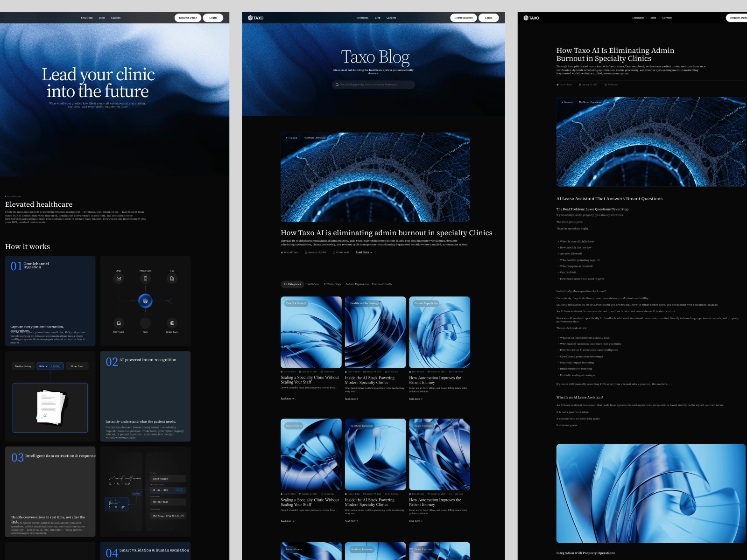Click the clock icon beside featured post read time

pyautogui.click(x=334, y=252)
